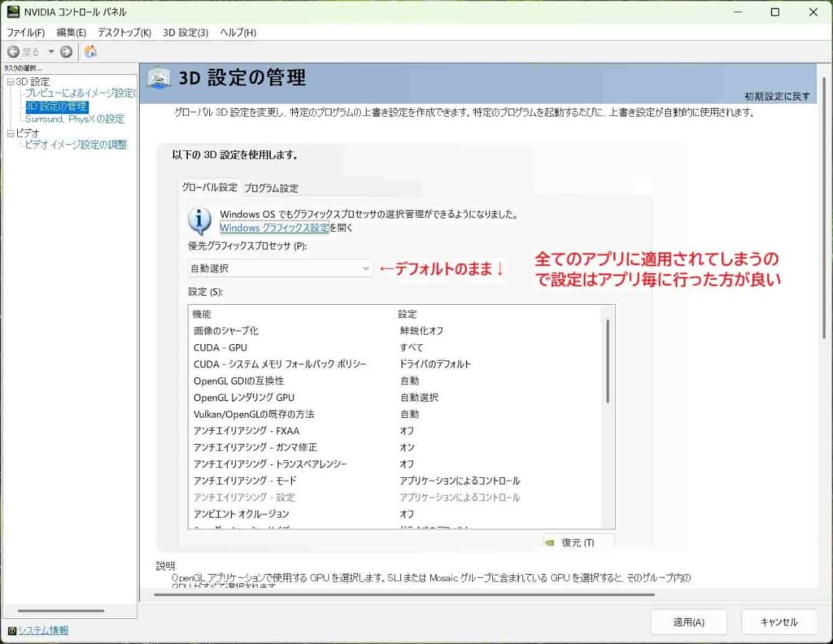This screenshot has height=644, width=833.
Task: Open the 自動選択 graphics processor dropdown
Action: [280, 268]
